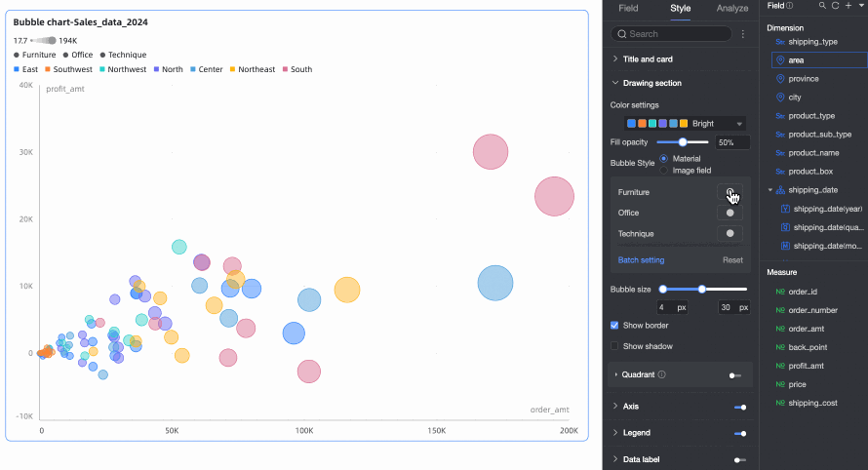
Task: Click the number icon of order_number measure
Action: click(780, 310)
